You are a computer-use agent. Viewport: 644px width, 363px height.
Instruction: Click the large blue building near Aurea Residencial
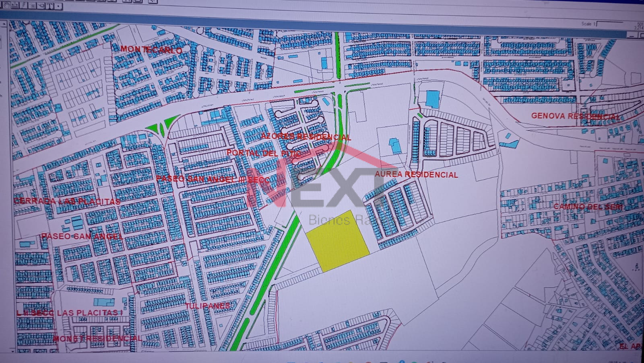pos(432,99)
